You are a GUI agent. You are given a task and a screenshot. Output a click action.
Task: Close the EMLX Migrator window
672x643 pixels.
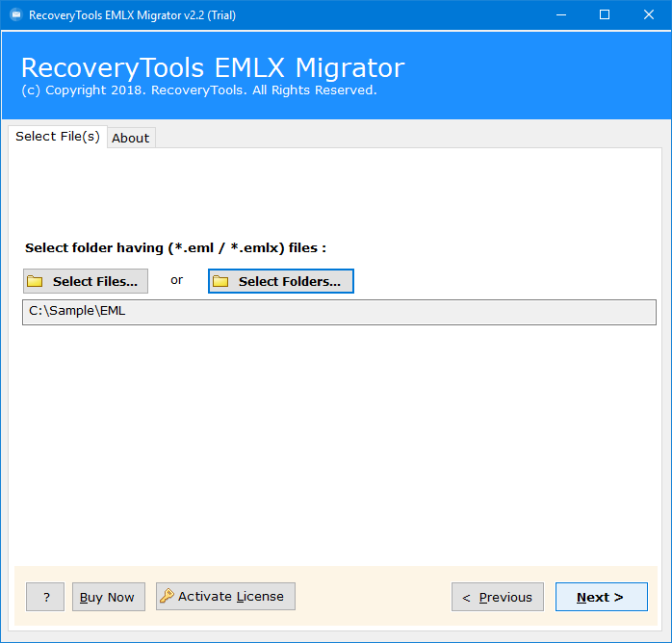point(649,15)
